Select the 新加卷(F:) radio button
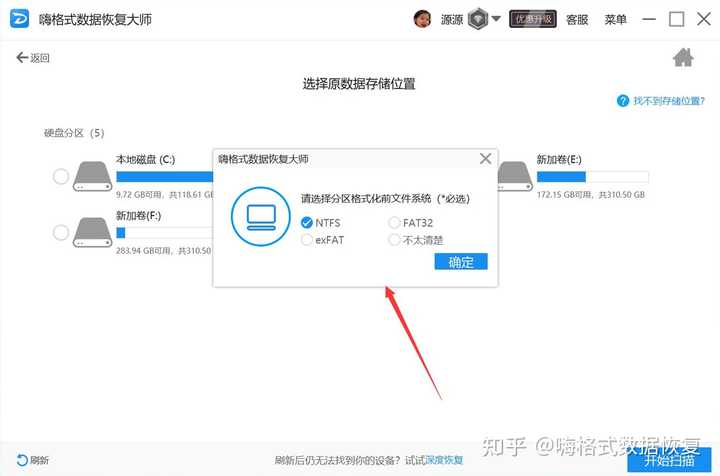 61,232
